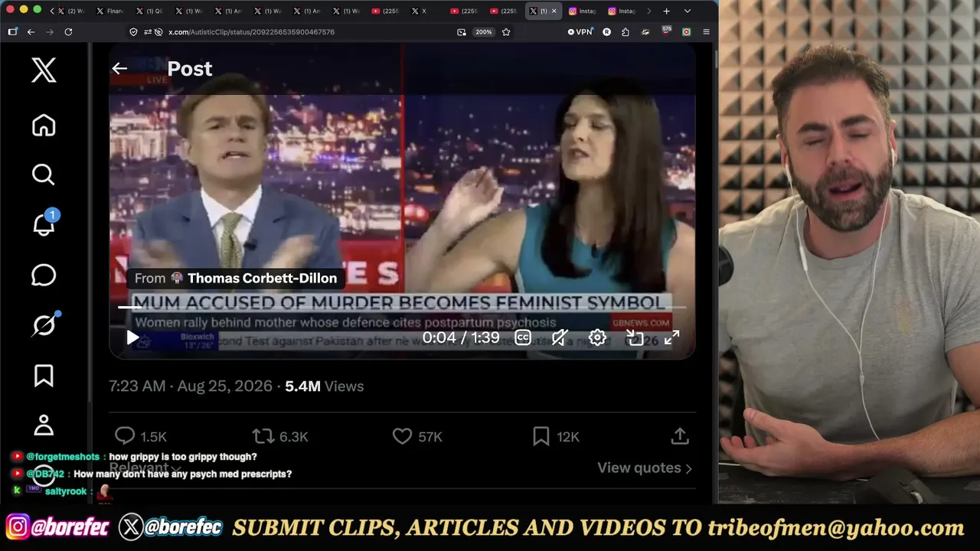980x551 pixels.
Task: Toggle picture-in-picture for the video
Action: pyautogui.click(x=635, y=337)
